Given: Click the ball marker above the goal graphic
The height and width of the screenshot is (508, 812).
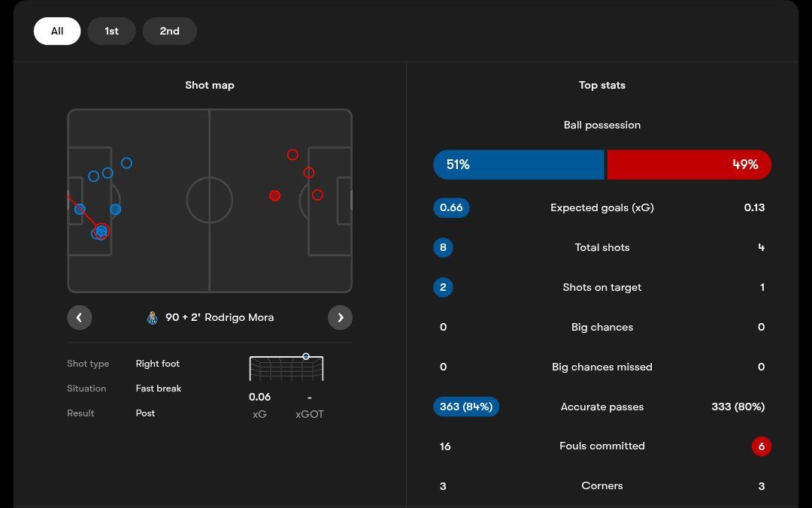Looking at the screenshot, I should click(x=306, y=356).
